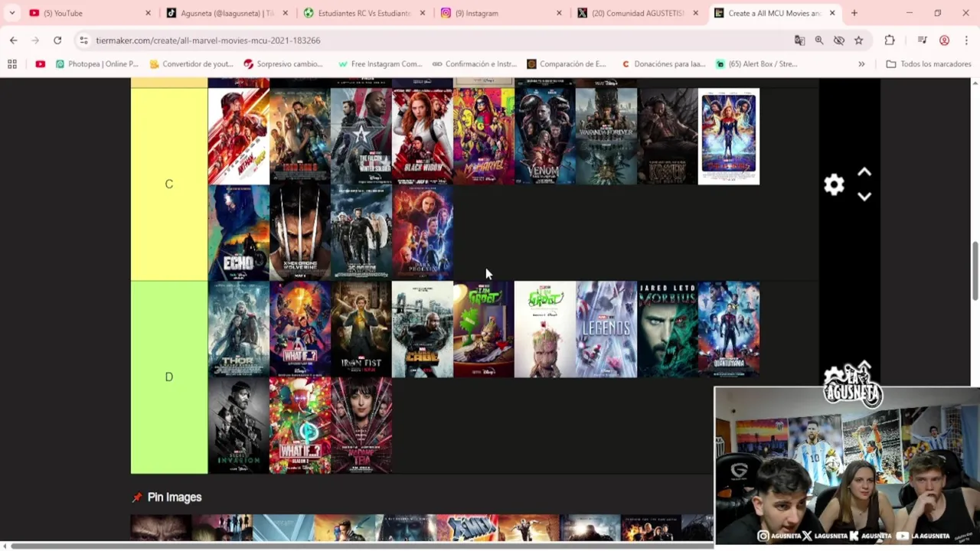
Task: Open the Free Instagram Com... bookmark
Action: tap(381, 64)
